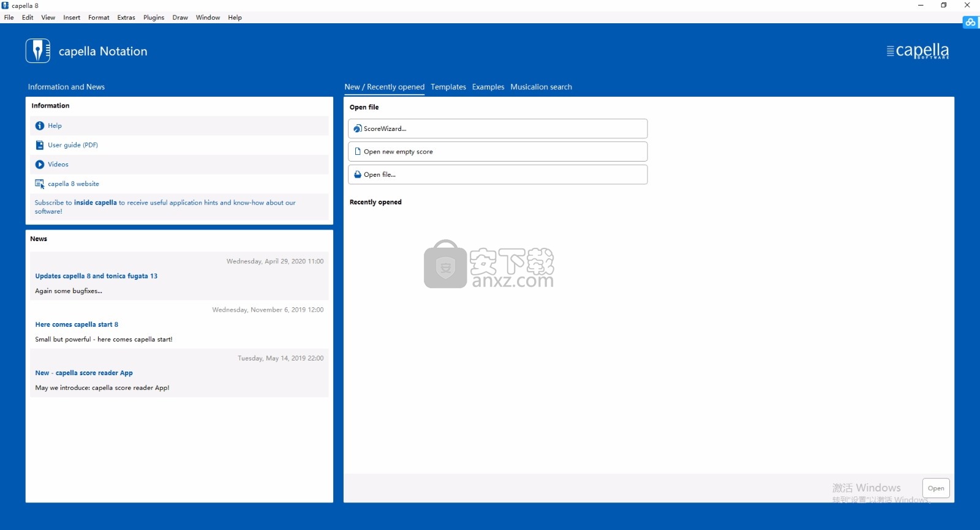Click the blue cloud icon at top right
Viewport: 980px width, 530px height.
tap(970, 22)
